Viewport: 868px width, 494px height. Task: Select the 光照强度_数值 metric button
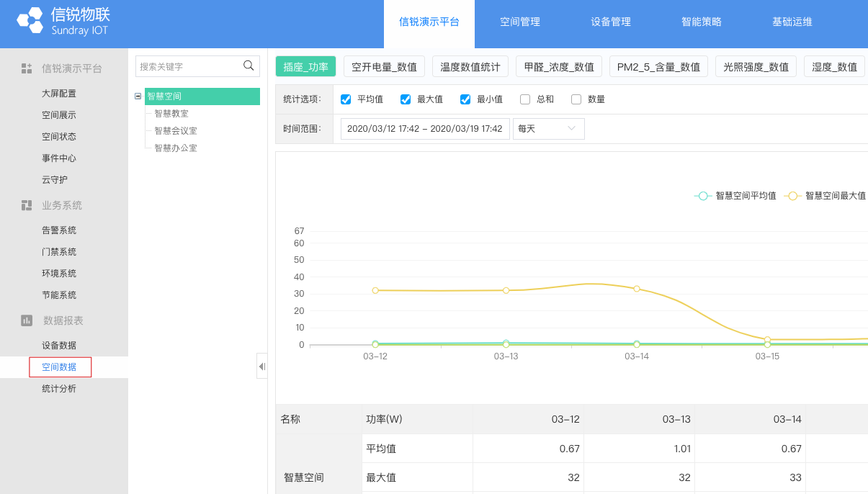click(x=756, y=67)
